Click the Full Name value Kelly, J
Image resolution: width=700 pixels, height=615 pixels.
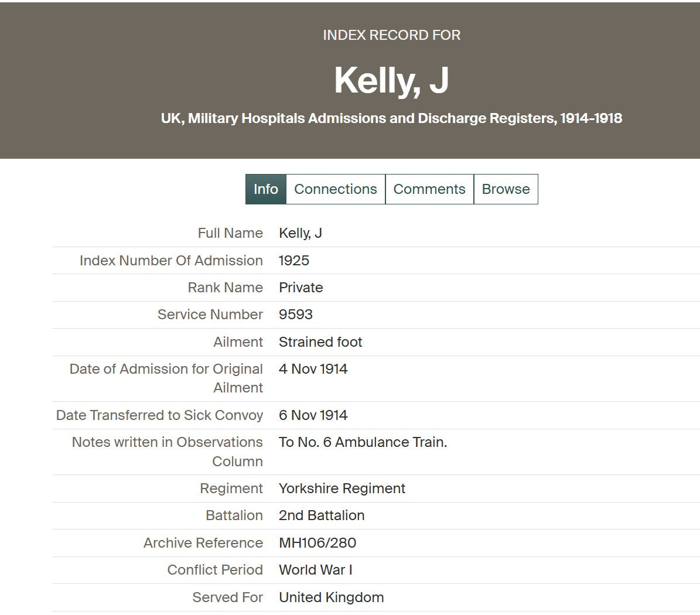[301, 233]
